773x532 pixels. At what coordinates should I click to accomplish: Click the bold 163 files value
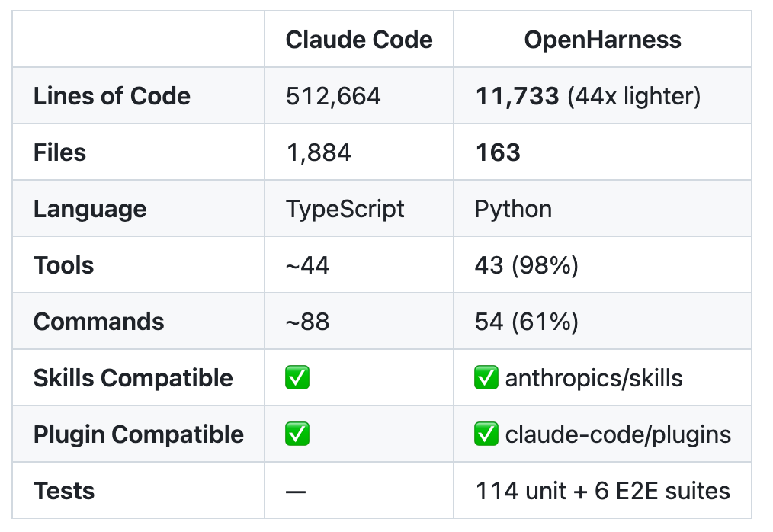[x=498, y=152]
